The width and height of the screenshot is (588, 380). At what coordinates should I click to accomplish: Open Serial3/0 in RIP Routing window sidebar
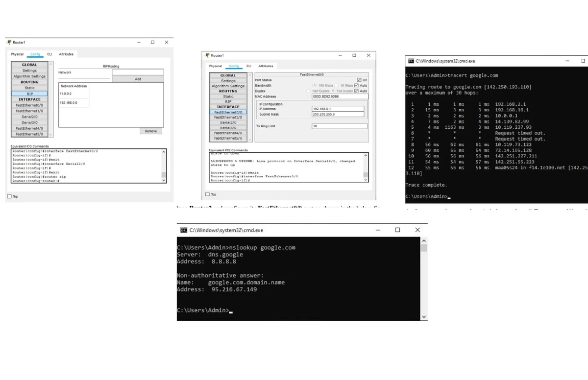click(29, 122)
